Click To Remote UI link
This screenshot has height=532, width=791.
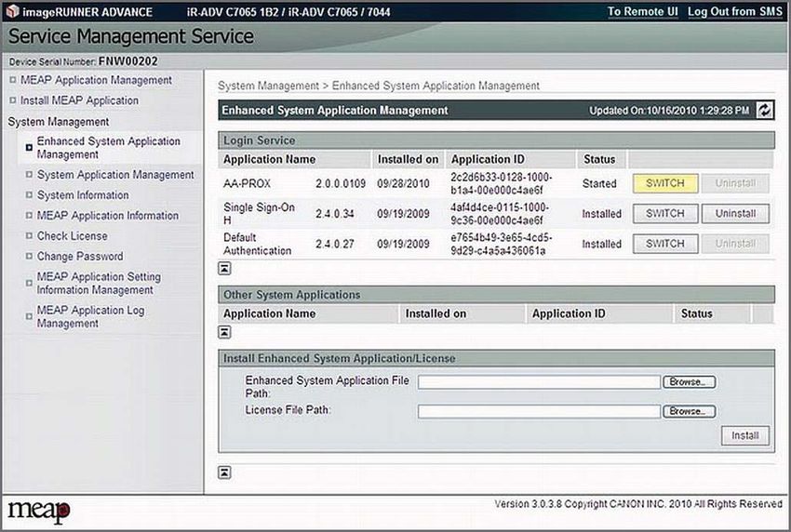tap(642, 11)
